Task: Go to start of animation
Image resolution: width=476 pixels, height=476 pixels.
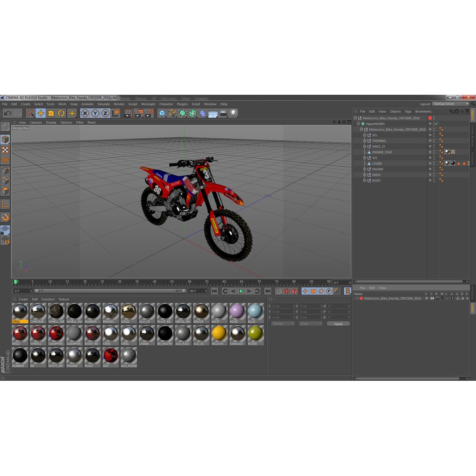Action: [x=214, y=291]
